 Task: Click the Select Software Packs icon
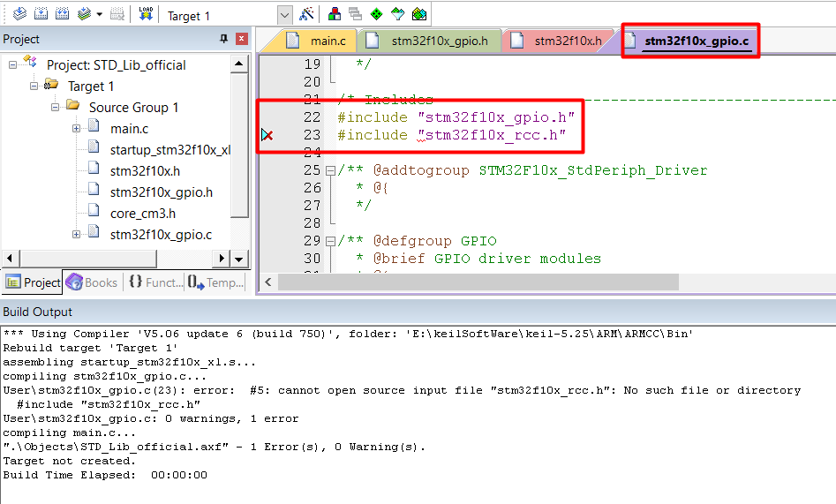398,14
